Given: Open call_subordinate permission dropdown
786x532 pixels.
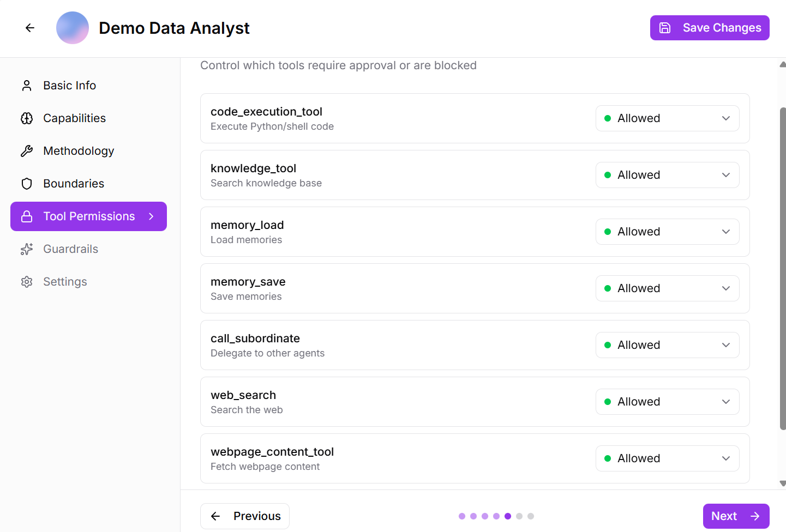Looking at the screenshot, I should tap(667, 345).
